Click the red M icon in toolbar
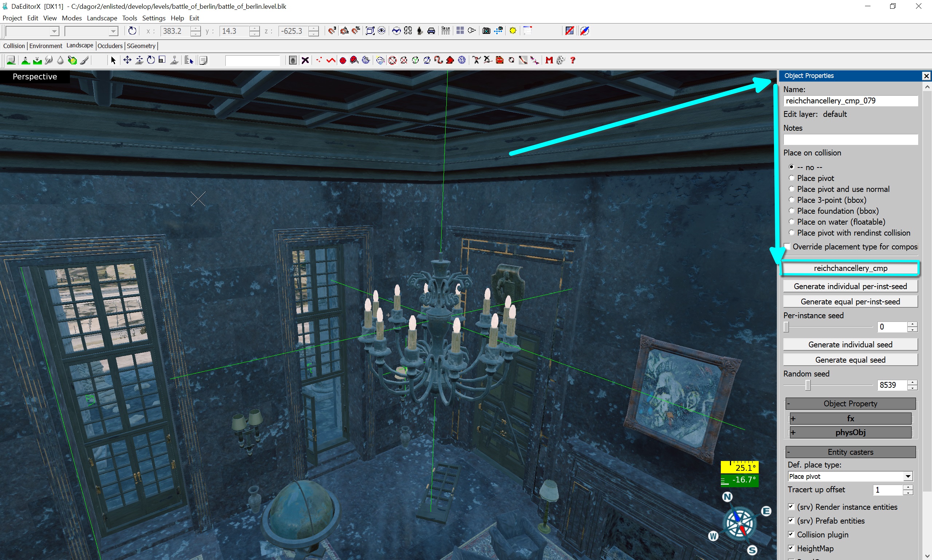Viewport: 932px width, 560px height. (549, 60)
